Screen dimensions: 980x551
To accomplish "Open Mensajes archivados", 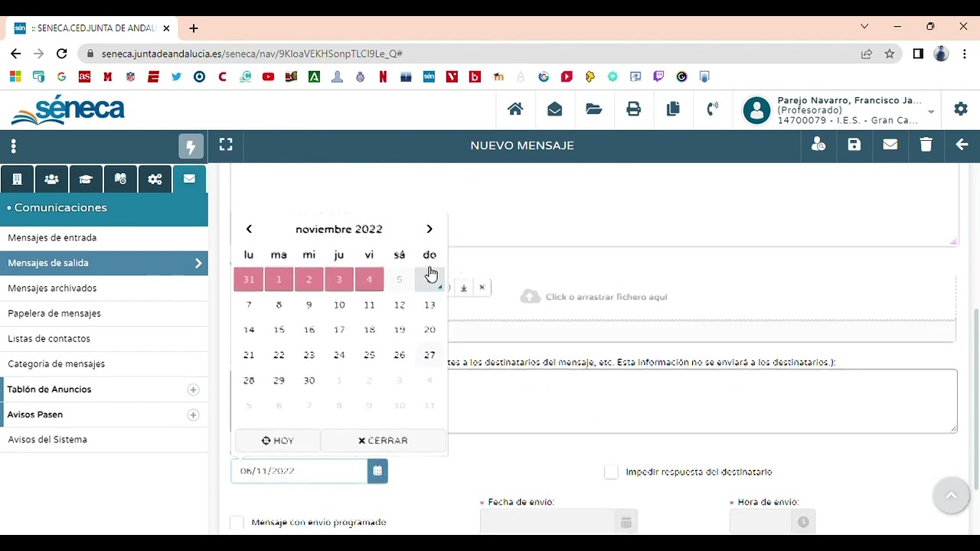I will point(104,288).
